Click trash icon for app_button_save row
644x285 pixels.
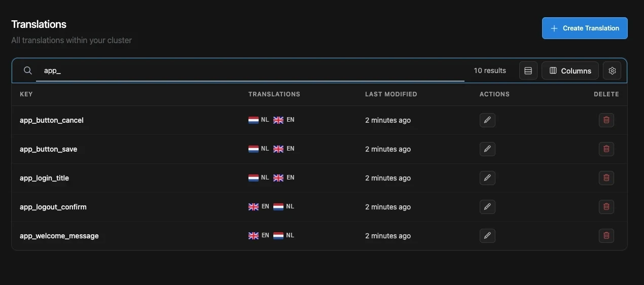(606, 149)
